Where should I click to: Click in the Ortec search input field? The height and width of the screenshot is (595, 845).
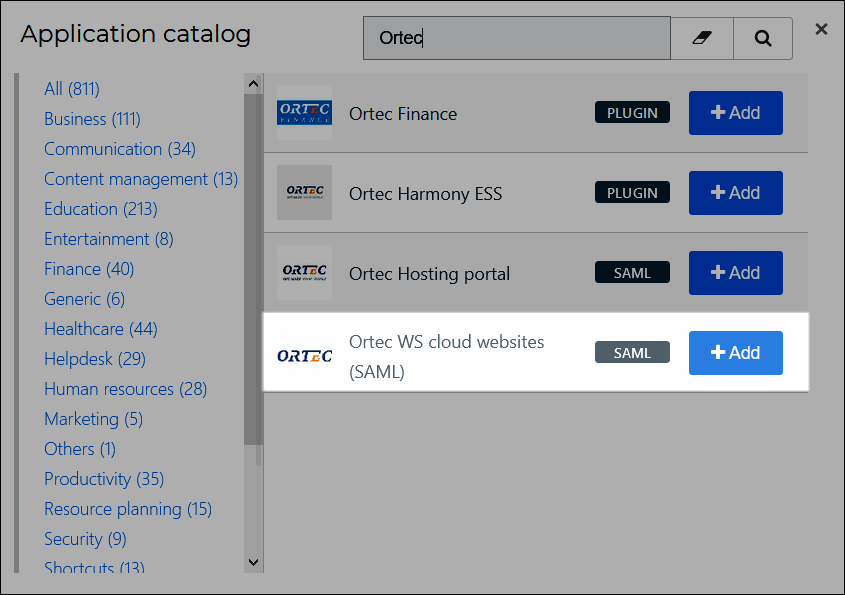tap(517, 38)
